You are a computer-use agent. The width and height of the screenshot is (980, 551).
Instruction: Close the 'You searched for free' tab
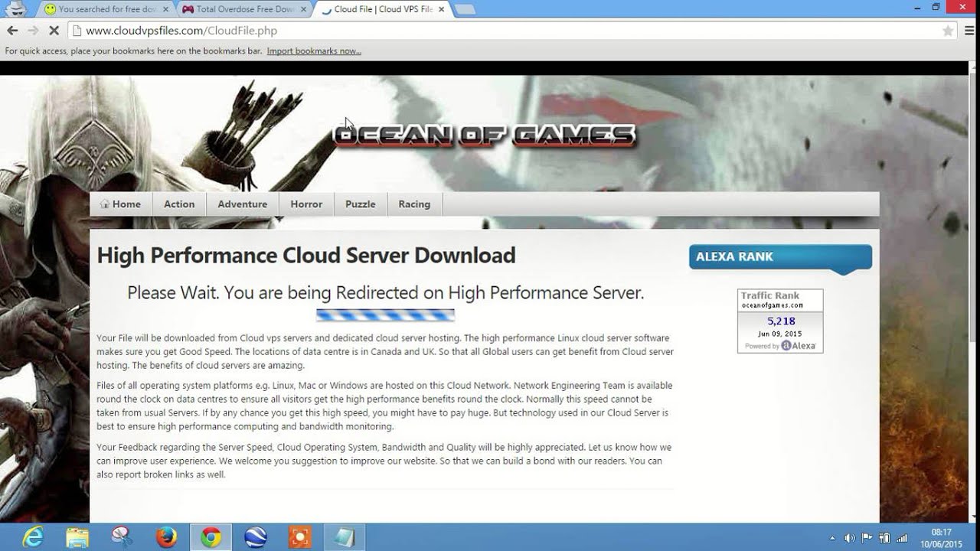pyautogui.click(x=166, y=9)
